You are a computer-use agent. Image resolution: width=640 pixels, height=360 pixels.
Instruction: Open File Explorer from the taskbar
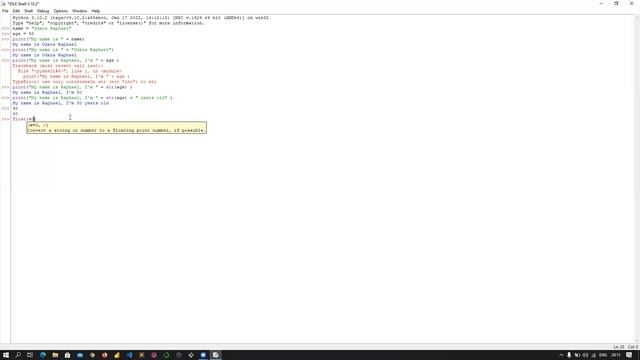click(55, 355)
